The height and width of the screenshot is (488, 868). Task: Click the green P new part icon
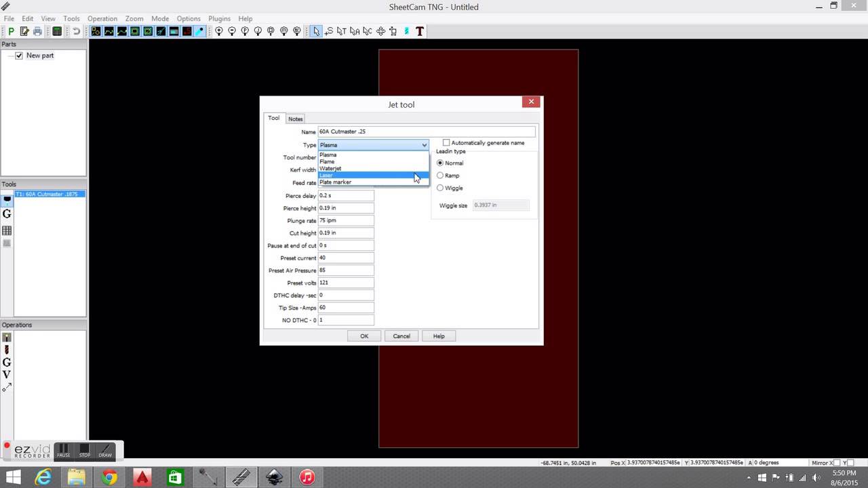(x=12, y=31)
